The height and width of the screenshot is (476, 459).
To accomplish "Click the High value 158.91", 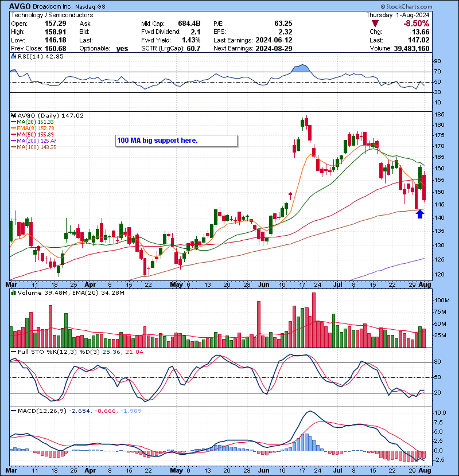I will (55, 32).
